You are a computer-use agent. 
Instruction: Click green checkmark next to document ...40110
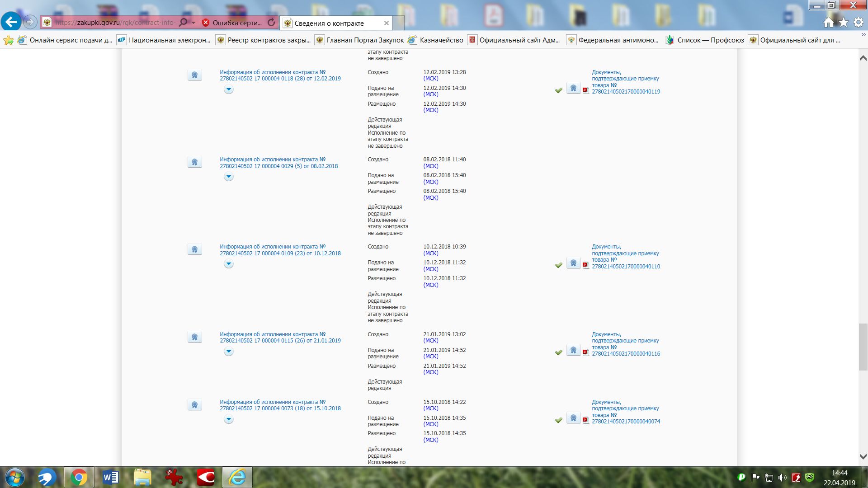559,265
